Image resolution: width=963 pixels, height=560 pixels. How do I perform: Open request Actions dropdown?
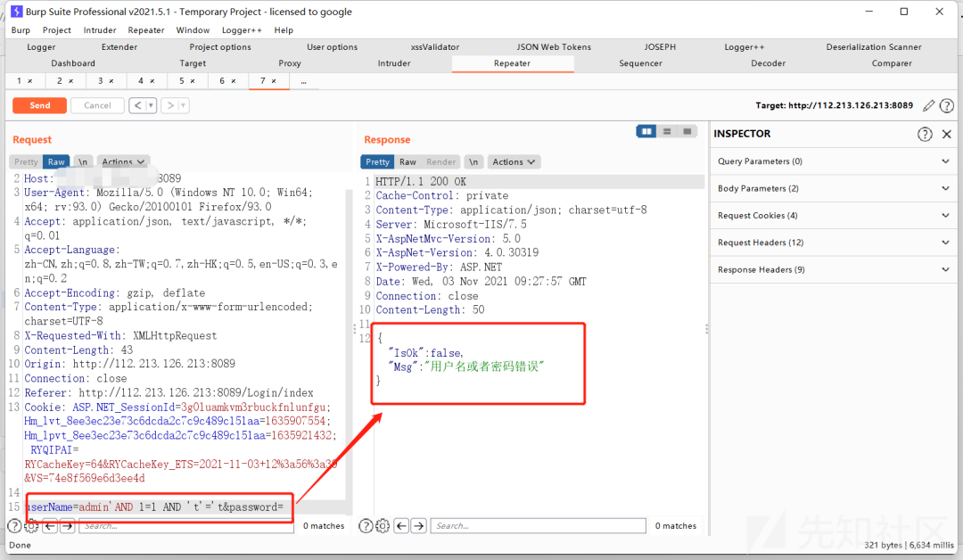pos(123,162)
